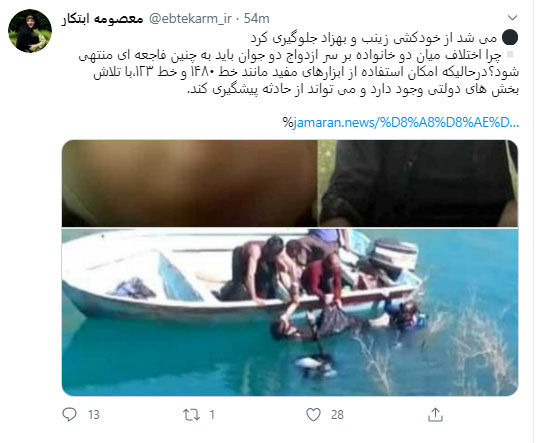The height and width of the screenshot is (443, 536).
Task: Open the share upload icon
Action: tap(435, 414)
